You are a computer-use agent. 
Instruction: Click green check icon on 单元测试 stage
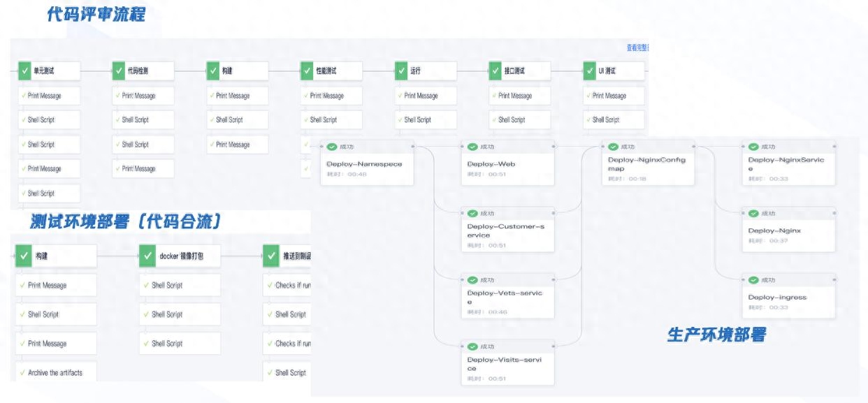(25, 71)
